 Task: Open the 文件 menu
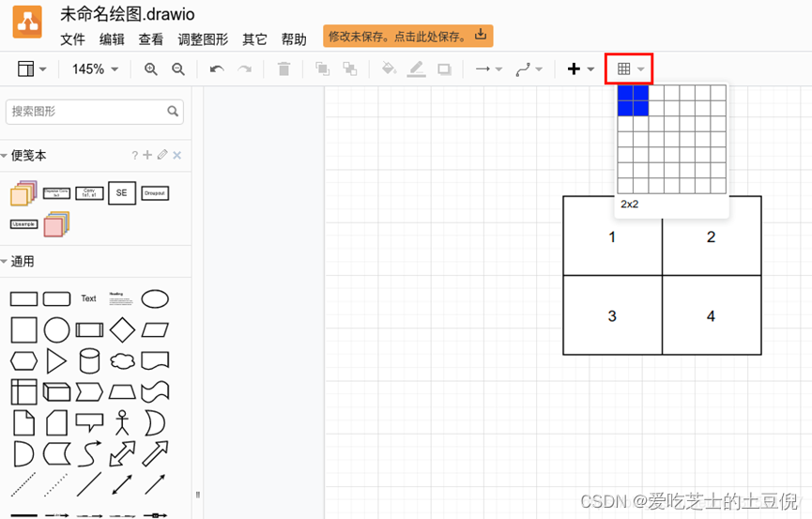pos(72,39)
